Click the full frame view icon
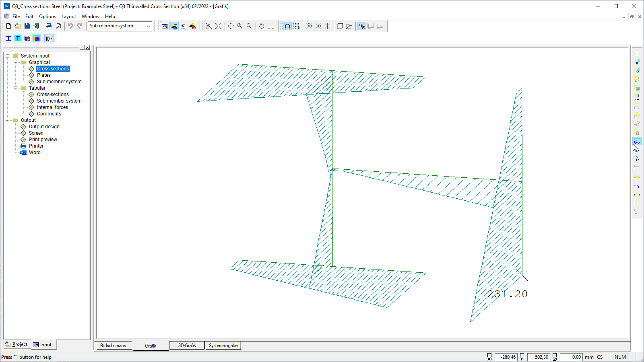Image resolution: width=644 pixels, height=362 pixels. [271, 26]
